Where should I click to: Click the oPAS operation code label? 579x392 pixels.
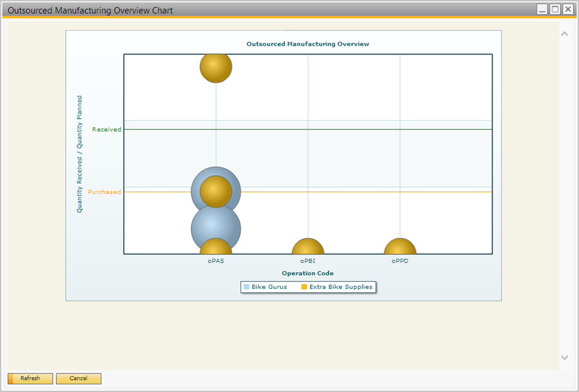tap(216, 261)
